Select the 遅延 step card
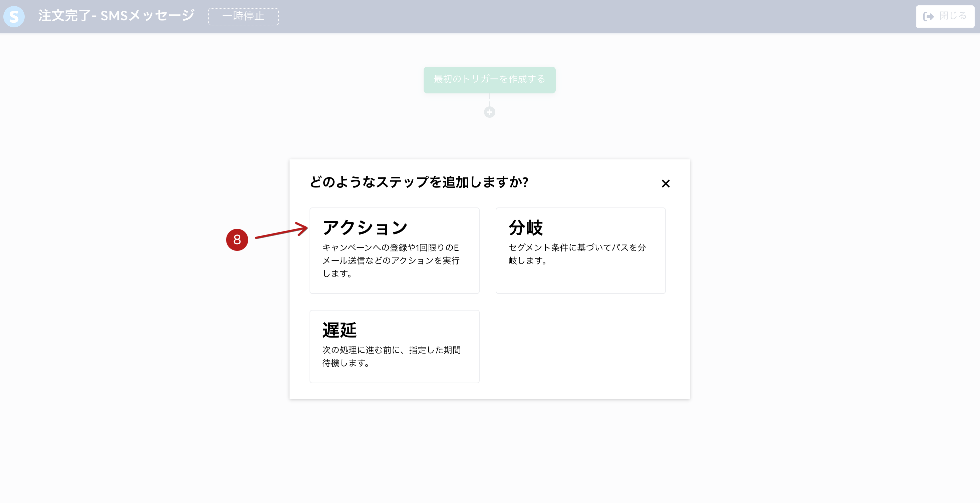 tap(394, 346)
